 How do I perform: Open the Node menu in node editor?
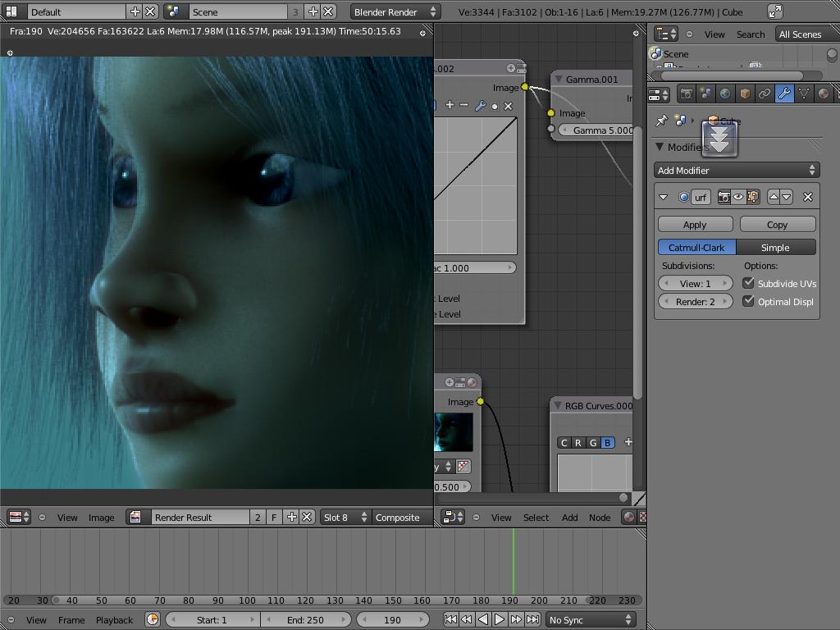point(600,518)
